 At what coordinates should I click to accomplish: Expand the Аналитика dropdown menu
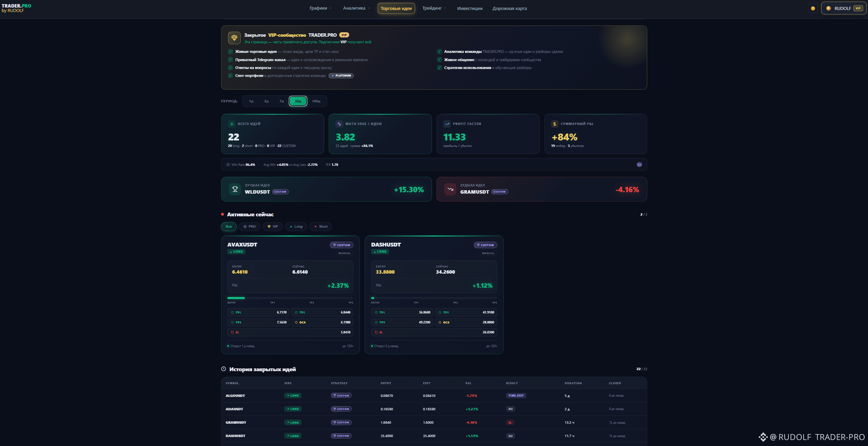pyautogui.click(x=357, y=8)
